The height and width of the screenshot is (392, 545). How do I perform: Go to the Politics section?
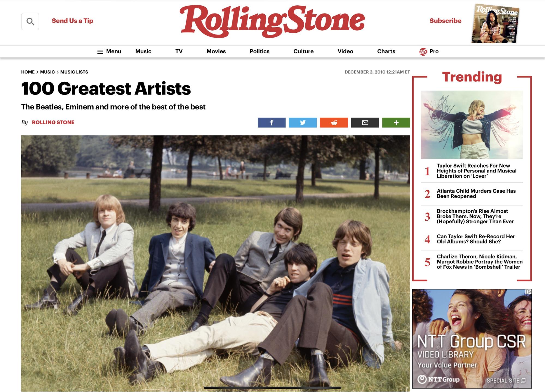[x=260, y=51]
